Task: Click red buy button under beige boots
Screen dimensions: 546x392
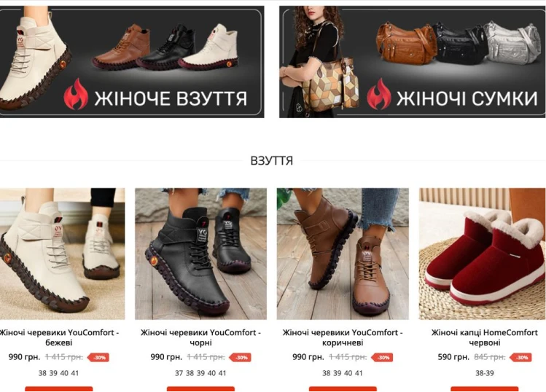Action: point(59,389)
